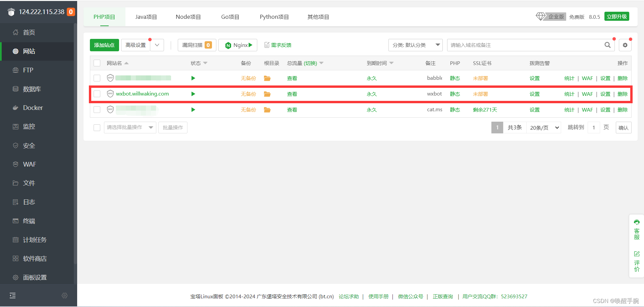Click the gear icon at sidebar bottom
The width and height of the screenshot is (644, 307).
coord(65,295)
